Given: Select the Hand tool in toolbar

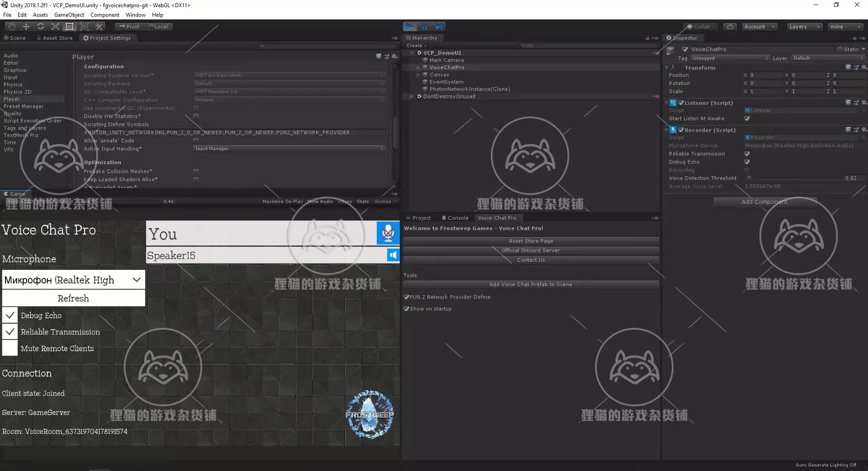Looking at the screenshot, I should pyautogui.click(x=12, y=27).
